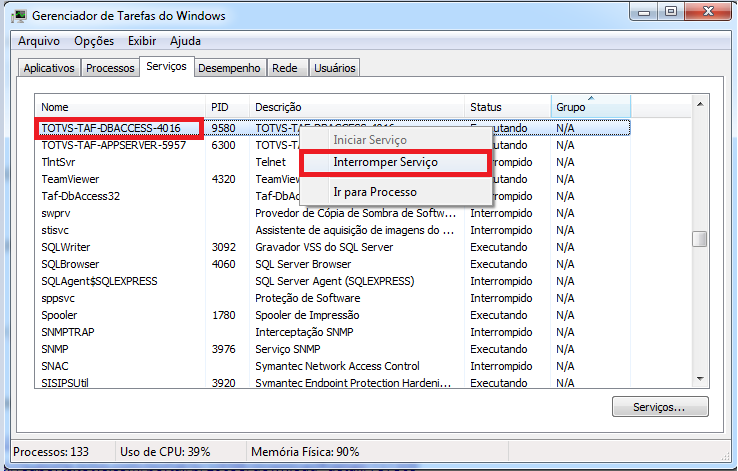Click Gravador VSS do SQL Server description
Screen dimensions: 738x471
point(324,247)
